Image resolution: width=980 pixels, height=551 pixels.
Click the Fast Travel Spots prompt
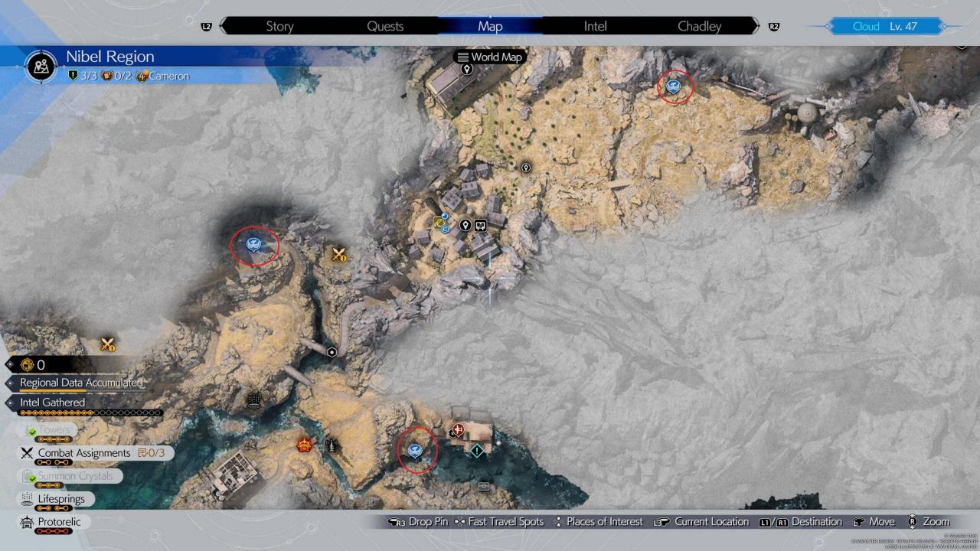click(498, 522)
